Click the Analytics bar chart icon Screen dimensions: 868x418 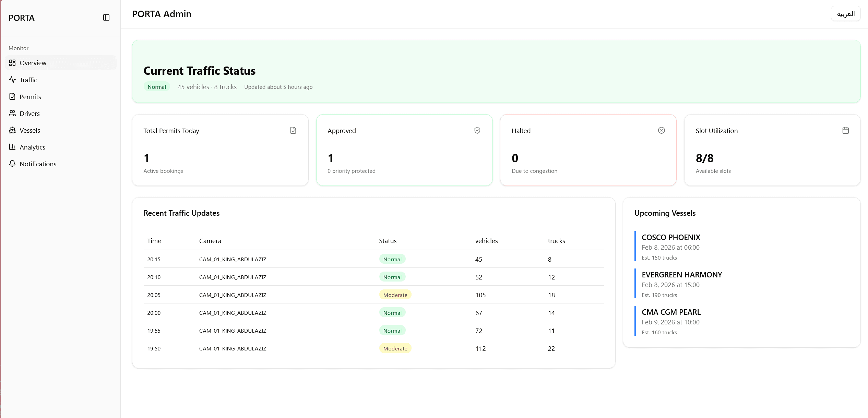pyautogui.click(x=12, y=147)
